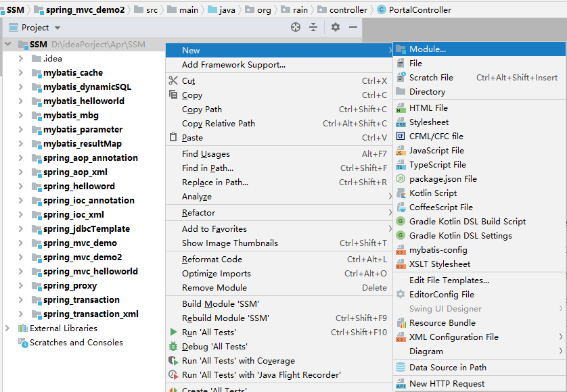Screen dimensions: 567x392
Task: Click the Run with Coverage shield icon
Action: [173, 360]
